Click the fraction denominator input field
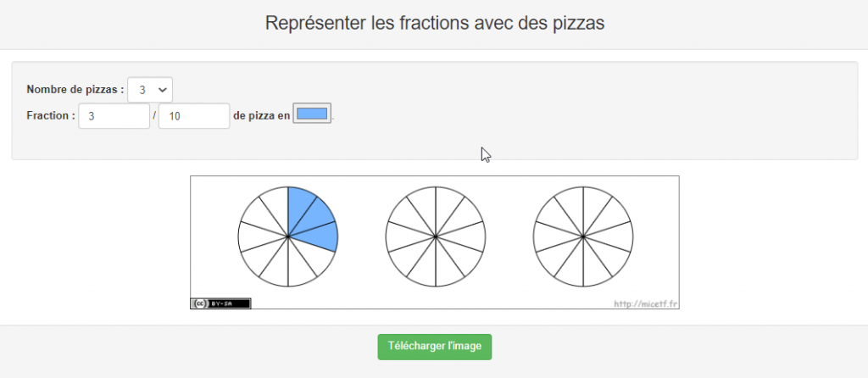Viewport: 868px width, 378px height. (x=194, y=116)
